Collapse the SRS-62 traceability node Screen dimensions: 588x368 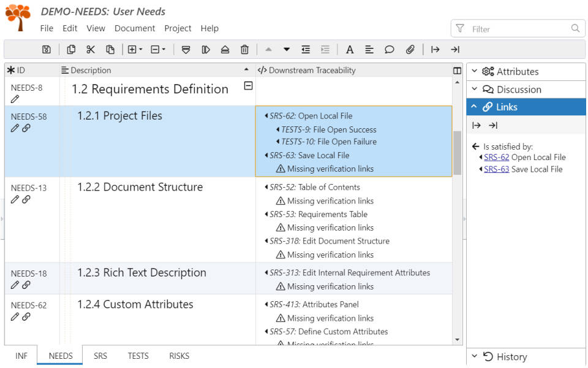[266, 116]
